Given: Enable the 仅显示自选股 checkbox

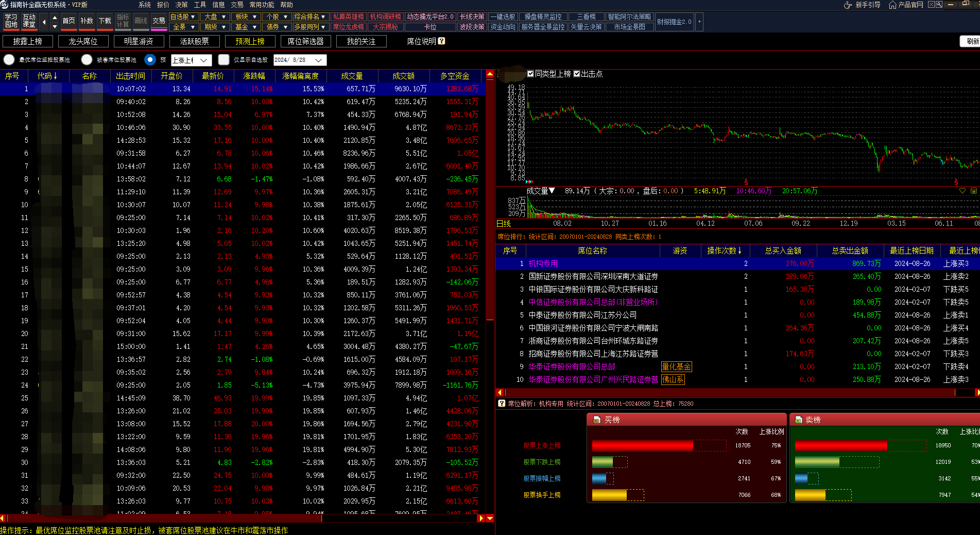Looking at the screenshot, I should coord(223,60).
